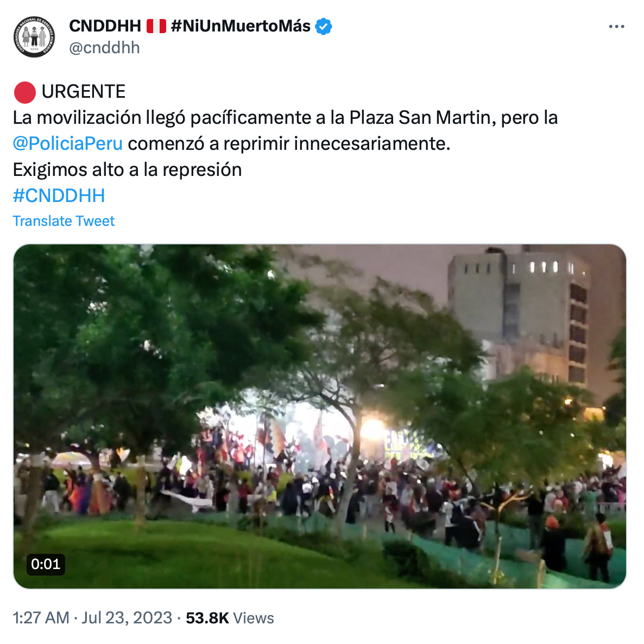Click #NiUnMuertoMás in the account name
This screenshot has height=644, width=644.
(240, 26)
